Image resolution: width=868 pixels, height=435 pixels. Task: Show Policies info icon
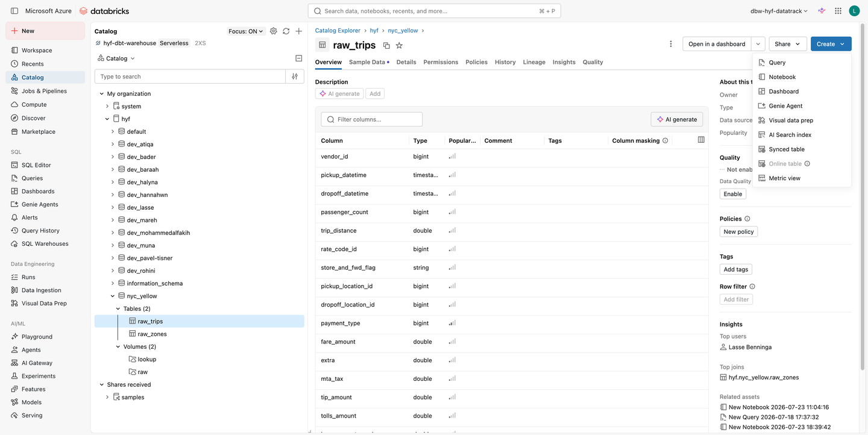[747, 219]
